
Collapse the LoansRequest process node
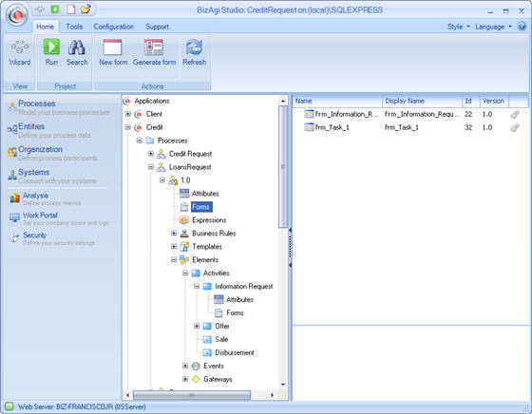click(151, 167)
